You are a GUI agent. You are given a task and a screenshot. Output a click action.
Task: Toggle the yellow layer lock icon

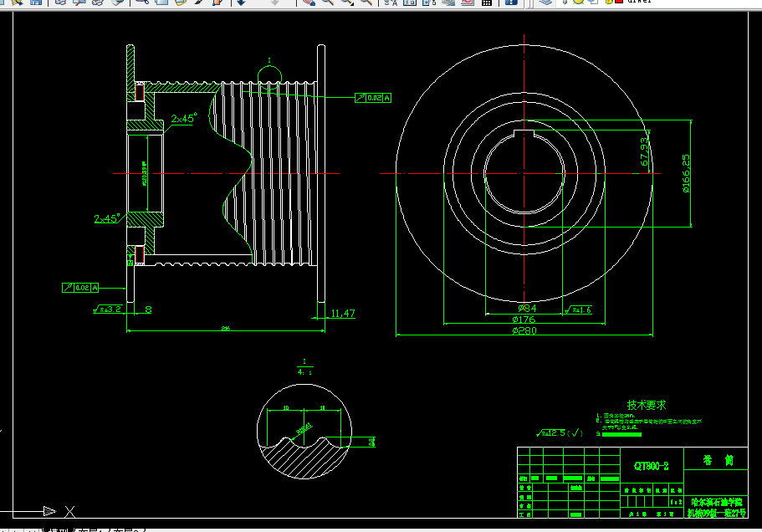(x=609, y=2)
